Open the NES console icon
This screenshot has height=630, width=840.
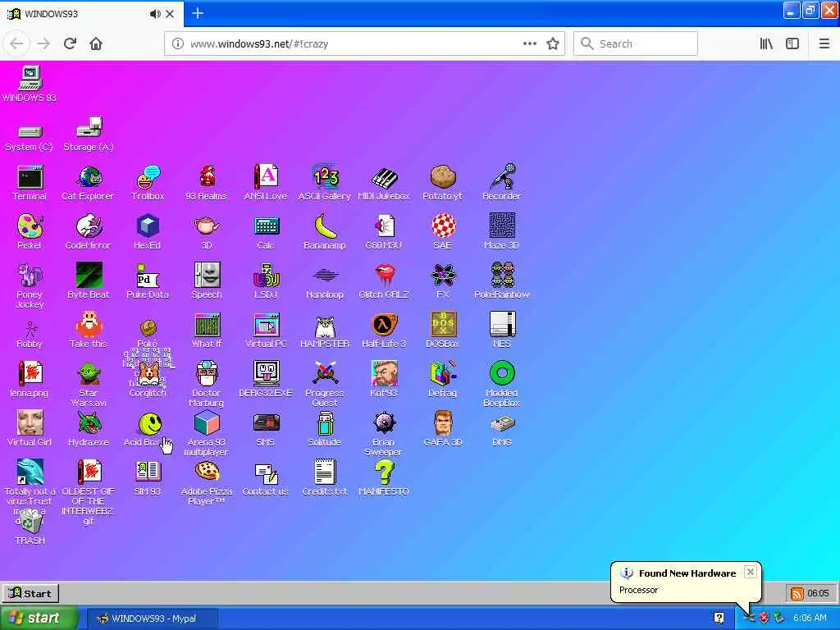pyautogui.click(x=502, y=325)
